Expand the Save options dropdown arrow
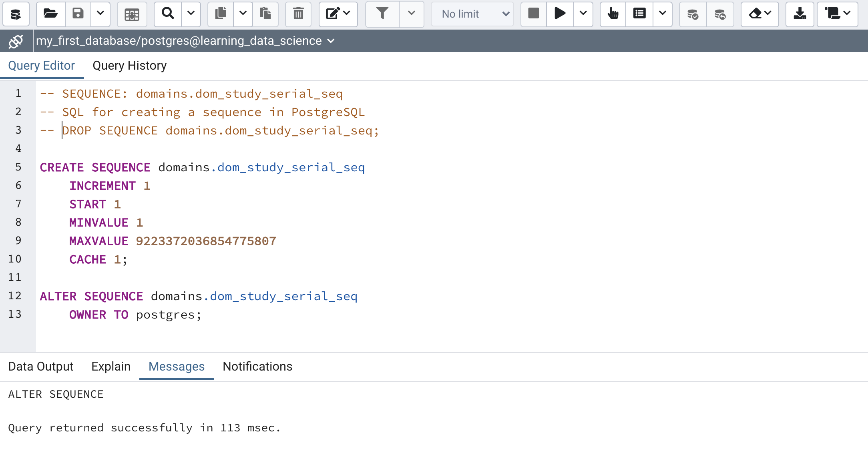 coord(100,14)
